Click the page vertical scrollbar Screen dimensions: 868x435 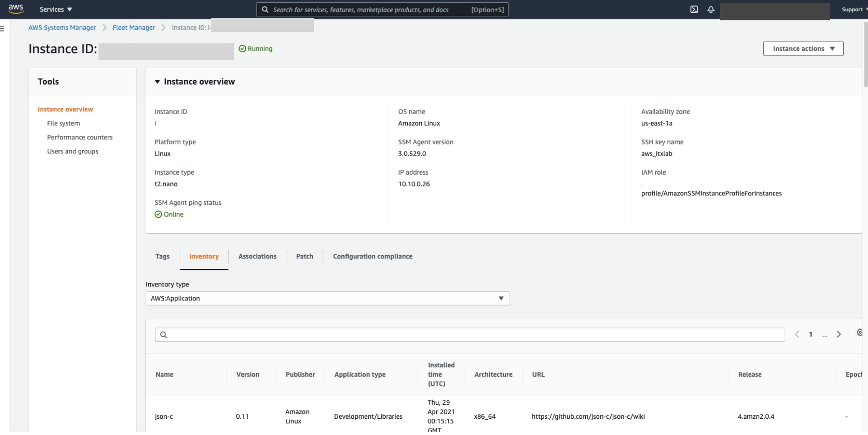coord(865,54)
